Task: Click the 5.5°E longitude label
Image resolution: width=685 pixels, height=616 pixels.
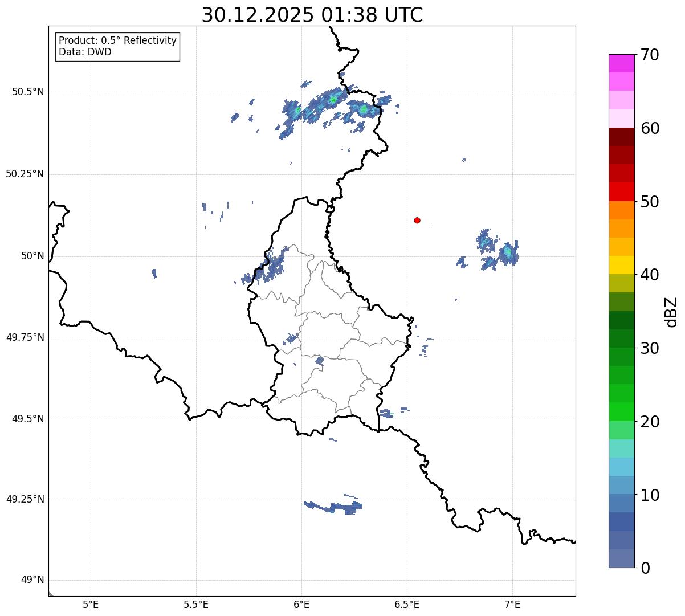Action: (196, 604)
